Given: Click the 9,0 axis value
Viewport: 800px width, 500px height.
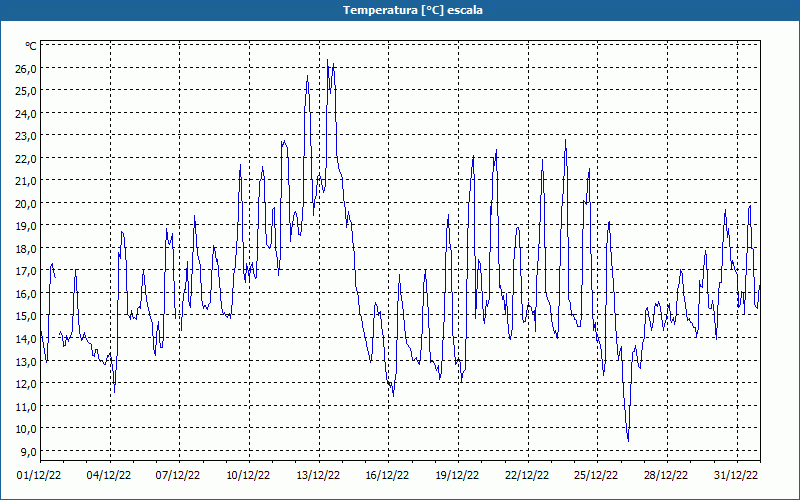Looking at the screenshot, I should [x=28, y=451].
